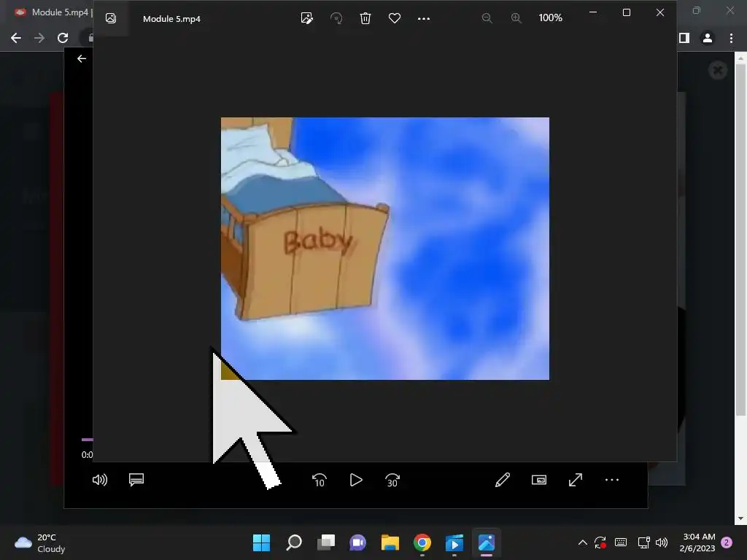The width and height of the screenshot is (747, 560).
Task: Switch to Photos app on the taskbar
Action: point(487,542)
